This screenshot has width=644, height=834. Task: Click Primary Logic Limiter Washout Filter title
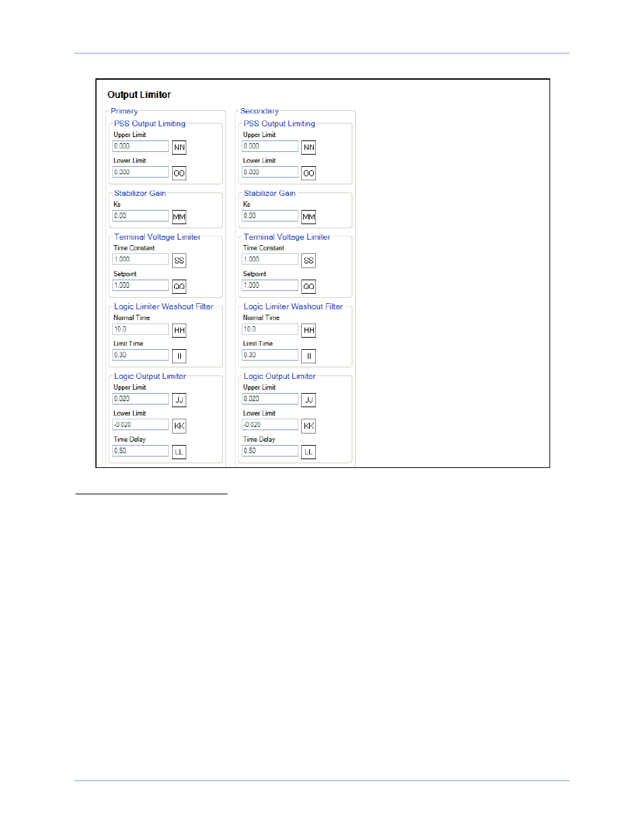point(163,307)
